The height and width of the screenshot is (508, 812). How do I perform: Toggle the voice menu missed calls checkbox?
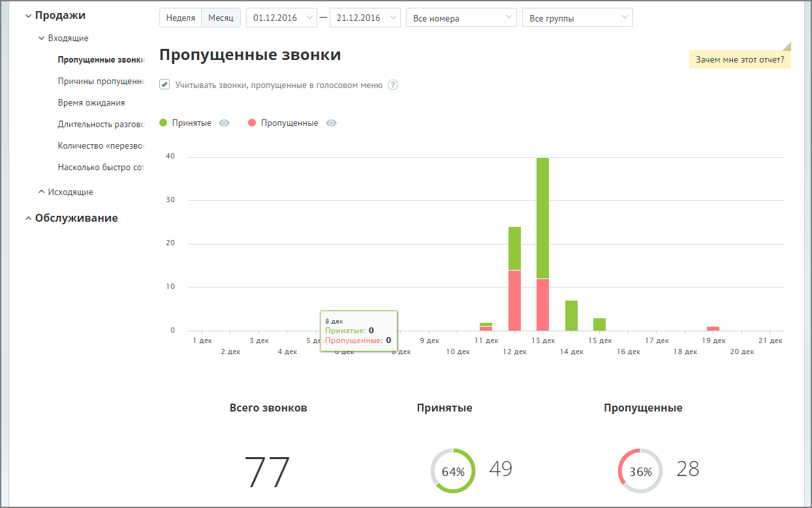pos(164,85)
